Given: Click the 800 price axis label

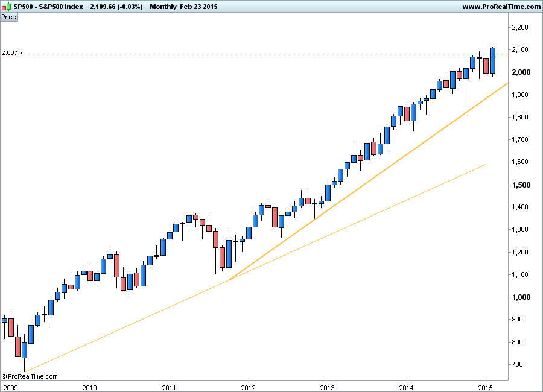Looking at the screenshot, I should click(518, 342).
